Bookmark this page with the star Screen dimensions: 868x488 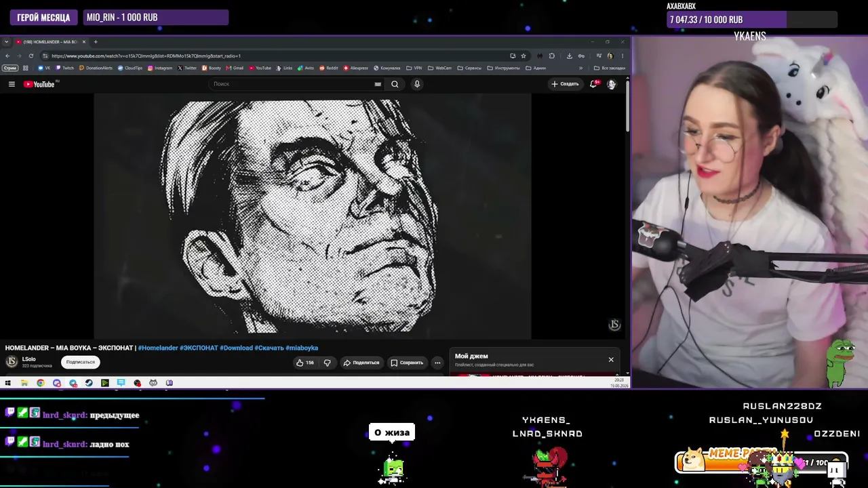click(524, 56)
